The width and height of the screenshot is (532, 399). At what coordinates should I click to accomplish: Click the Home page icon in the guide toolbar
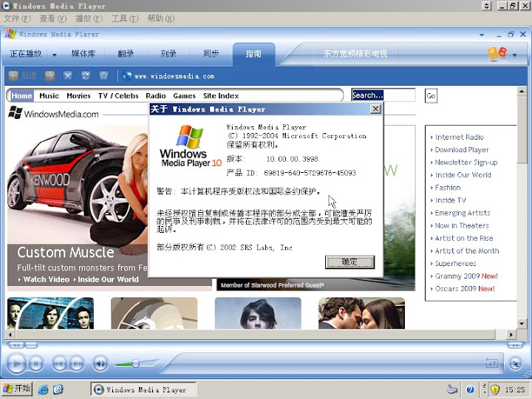(103, 75)
